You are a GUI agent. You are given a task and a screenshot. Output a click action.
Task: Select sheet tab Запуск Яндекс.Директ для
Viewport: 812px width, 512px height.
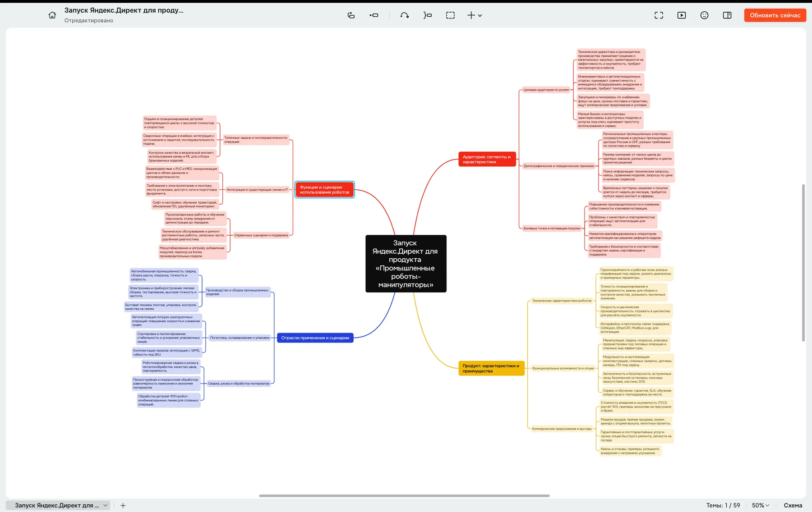point(57,505)
